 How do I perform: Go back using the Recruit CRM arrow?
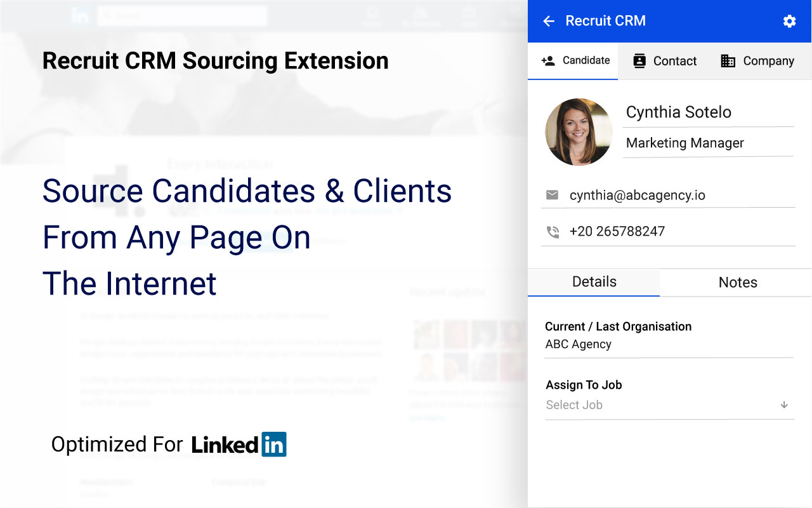[x=549, y=21]
